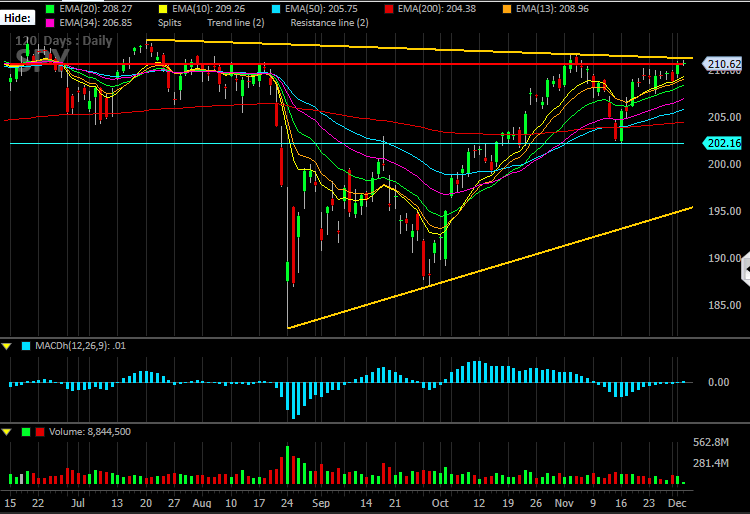750x514 pixels.
Task: Select the EMA(200): 204.38 label
Action: [437, 9]
